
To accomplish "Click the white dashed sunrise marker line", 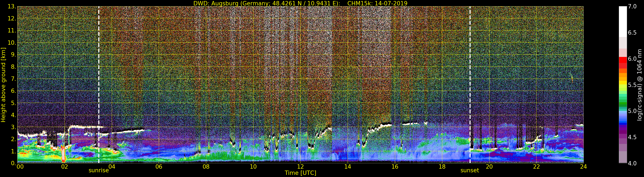I will (99, 85).
